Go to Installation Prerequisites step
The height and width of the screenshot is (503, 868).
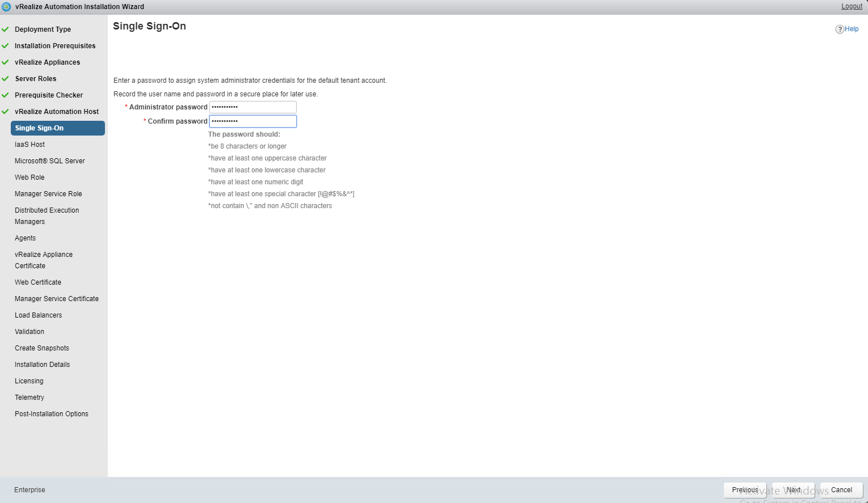click(55, 46)
